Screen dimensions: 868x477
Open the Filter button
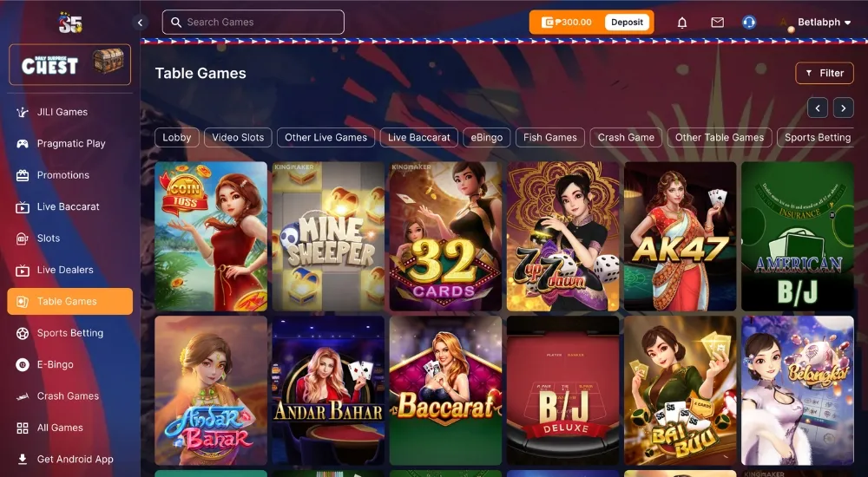pos(825,73)
